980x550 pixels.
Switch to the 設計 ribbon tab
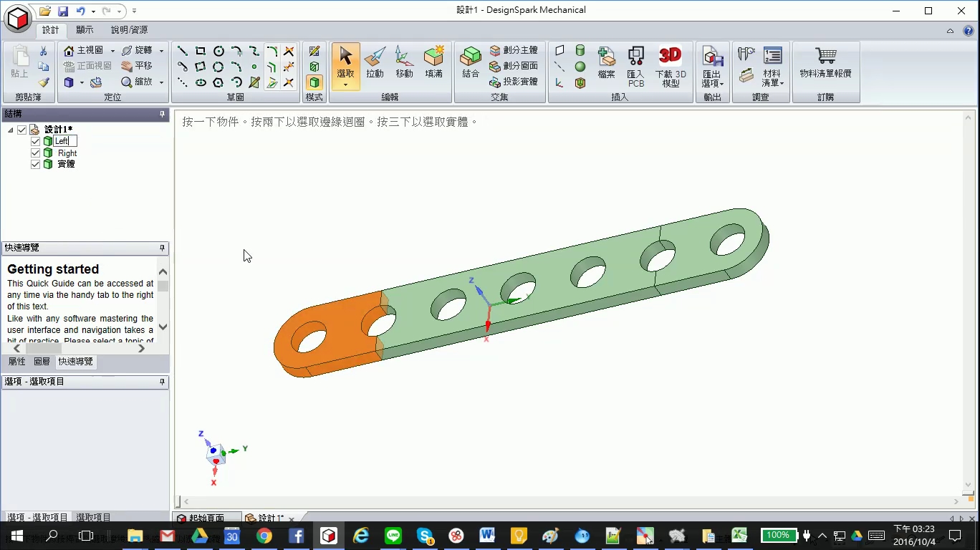tap(51, 30)
